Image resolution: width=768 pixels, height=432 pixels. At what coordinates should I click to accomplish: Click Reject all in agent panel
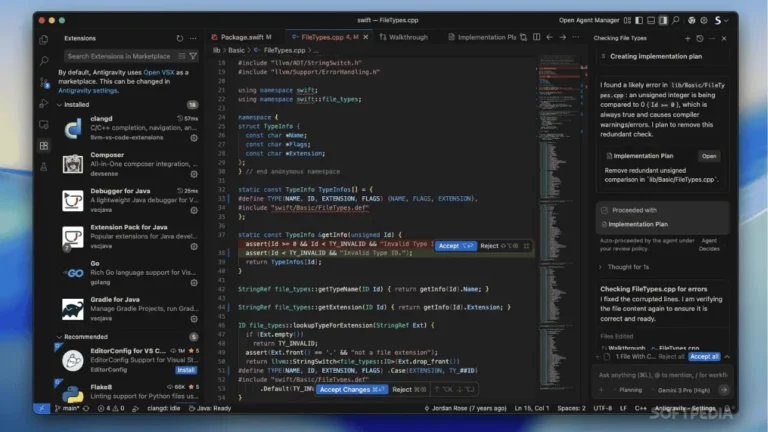pyautogui.click(x=671, y=357)
